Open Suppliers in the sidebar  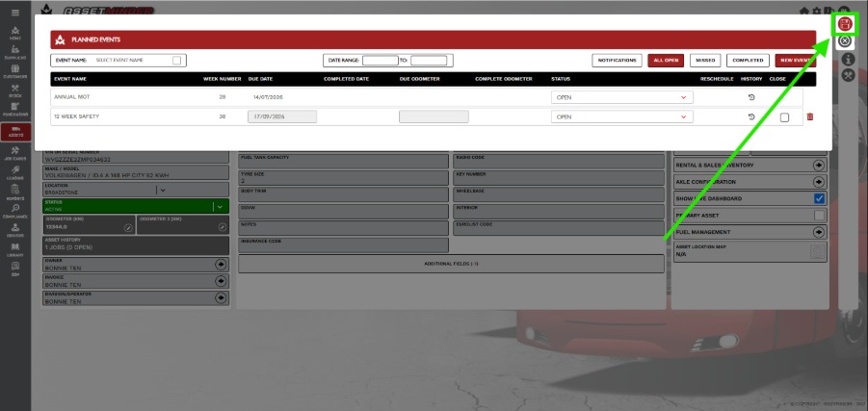click(x=15, y=53)
